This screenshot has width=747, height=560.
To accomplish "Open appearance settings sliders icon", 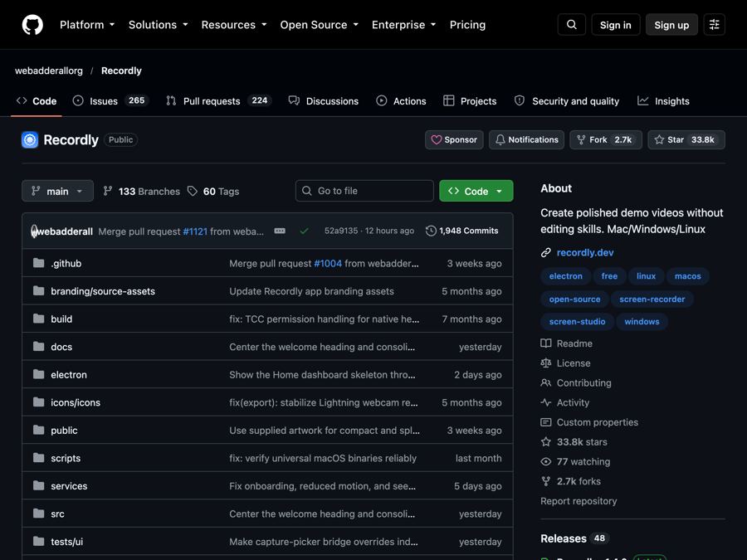I will 714,25.
